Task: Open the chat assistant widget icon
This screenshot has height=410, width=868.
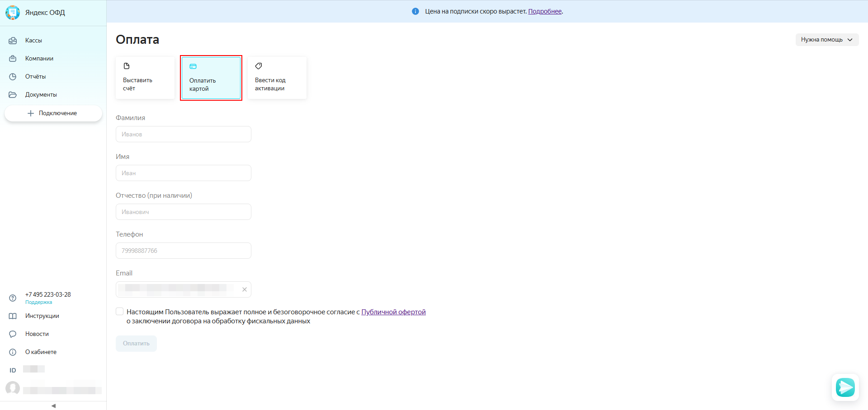Action: click(x=845, y=387)
